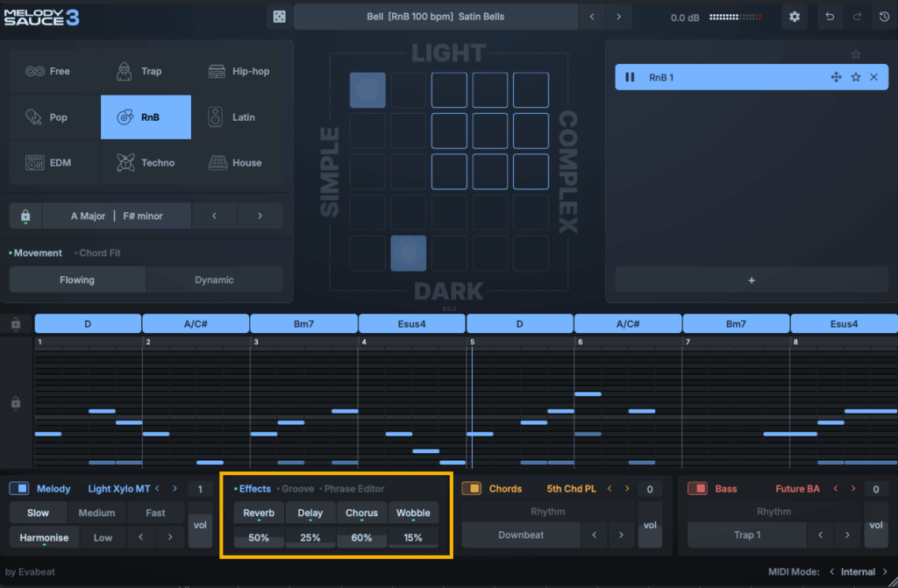Toggle the Bass track on/off
The image size is (898, 588).
tap(697, 488)
